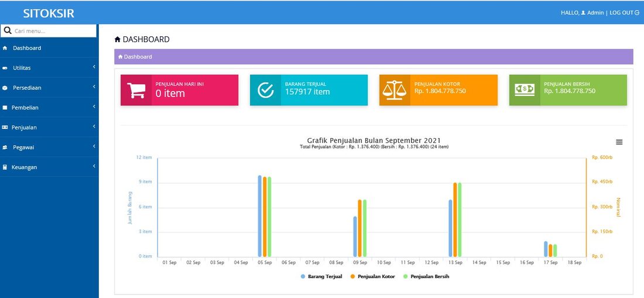The image size is (644, 298).
Task: Click the blue bar on 17 Sep
Action: pyautogui.click(x=546, y=249)
